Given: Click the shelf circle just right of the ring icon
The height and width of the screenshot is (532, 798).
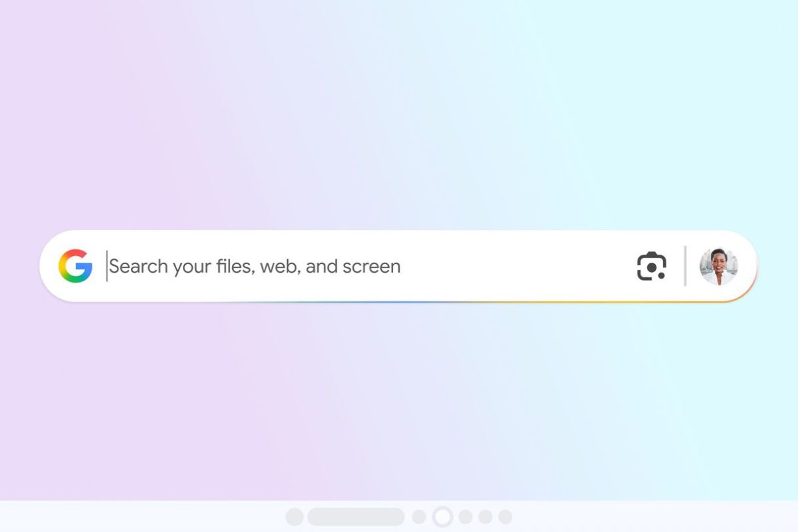Looking at the screenshot, I should point(465,517).
